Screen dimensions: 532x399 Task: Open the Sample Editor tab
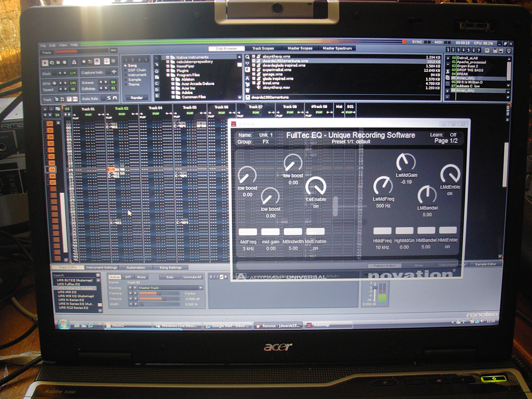point(486,264)
